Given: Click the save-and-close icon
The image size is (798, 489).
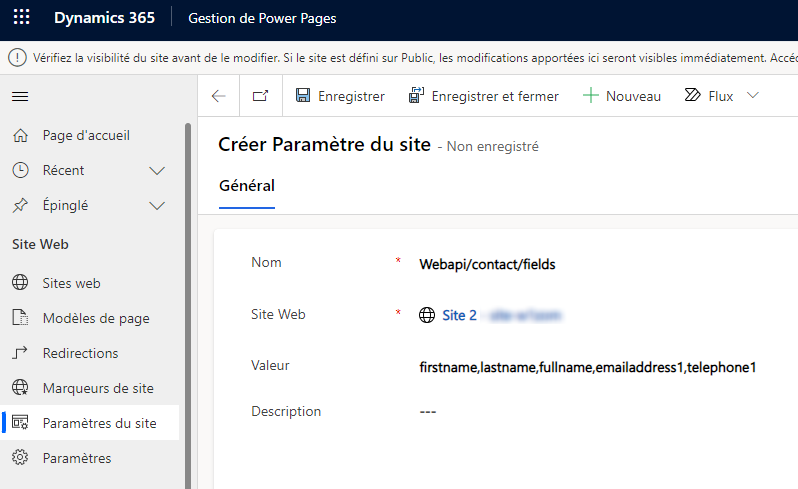Looking at the screenshot, I should pos(416,95).
